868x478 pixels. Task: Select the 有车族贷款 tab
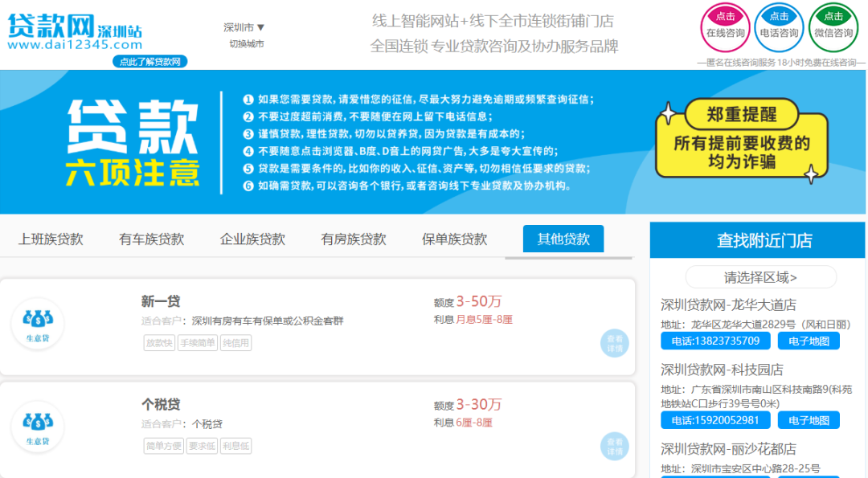[151, 239]
